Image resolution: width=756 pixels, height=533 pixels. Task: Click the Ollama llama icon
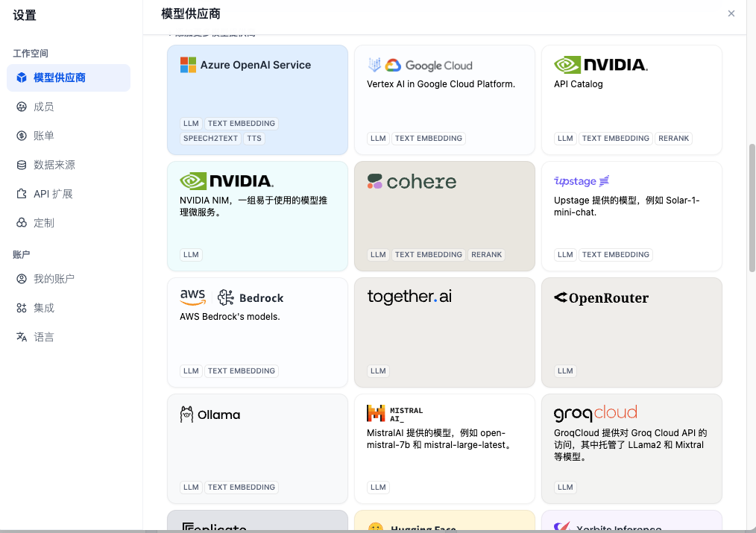(186, 414)
